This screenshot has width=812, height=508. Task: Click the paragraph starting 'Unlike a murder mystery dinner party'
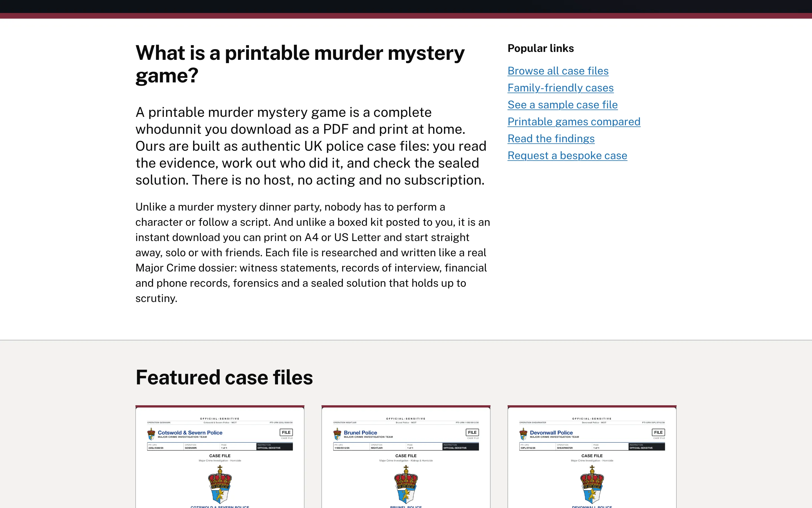[x=313, y=253]
